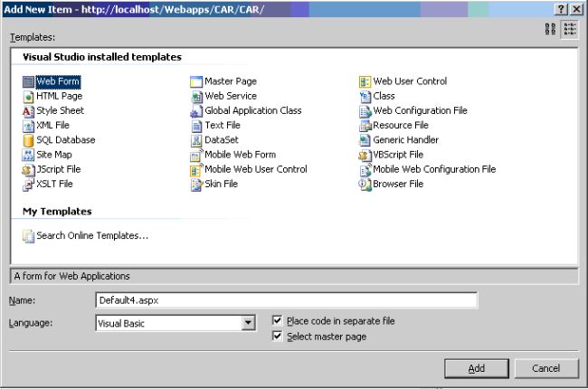Select the DataSet template icon
588x389 pixels.
[196, 140]
